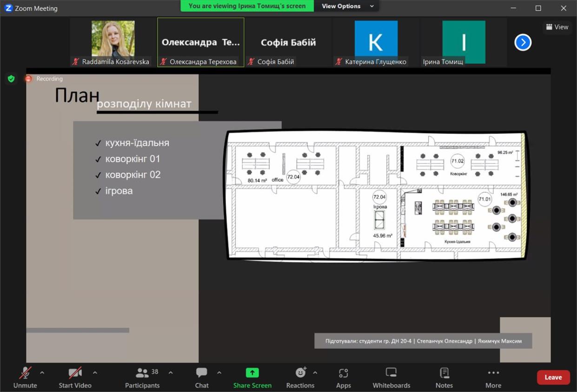Select Олександра Терехова's participant tile
This screenshot has width=577, height=392.
201,42
